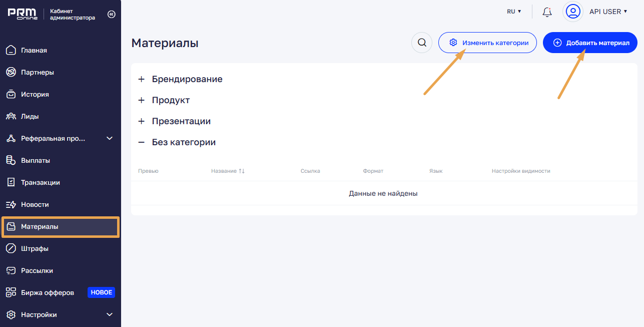Expand the Брендирование category
Viewport: 644px width, 327px height.
tap(141, 80)
